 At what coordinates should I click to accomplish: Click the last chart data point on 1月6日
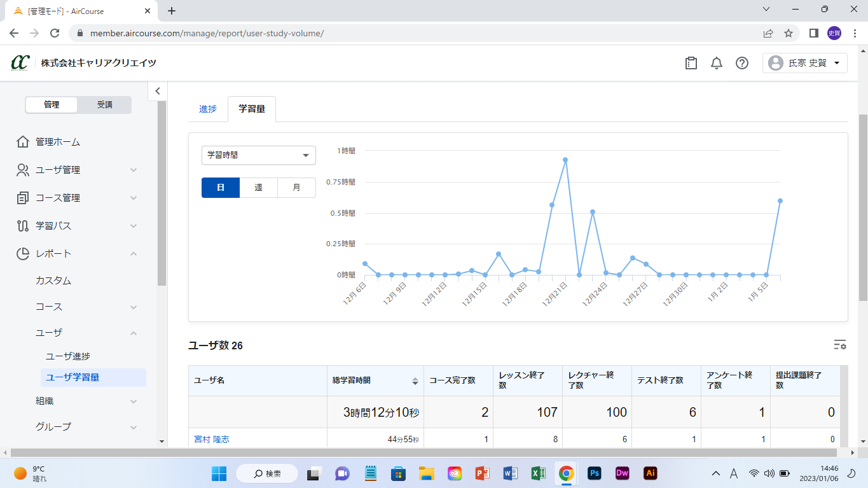click(780, 200)
